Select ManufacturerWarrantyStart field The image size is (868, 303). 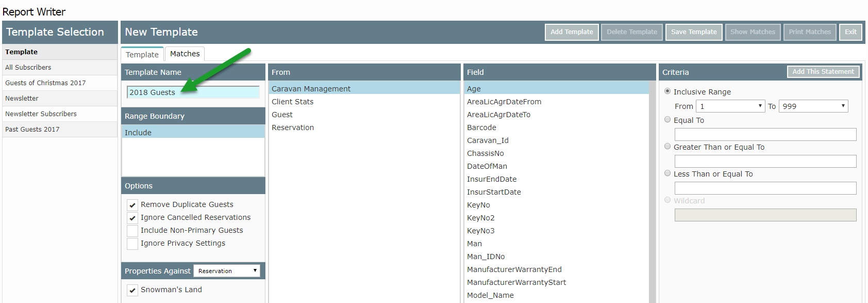coord(556,282)
